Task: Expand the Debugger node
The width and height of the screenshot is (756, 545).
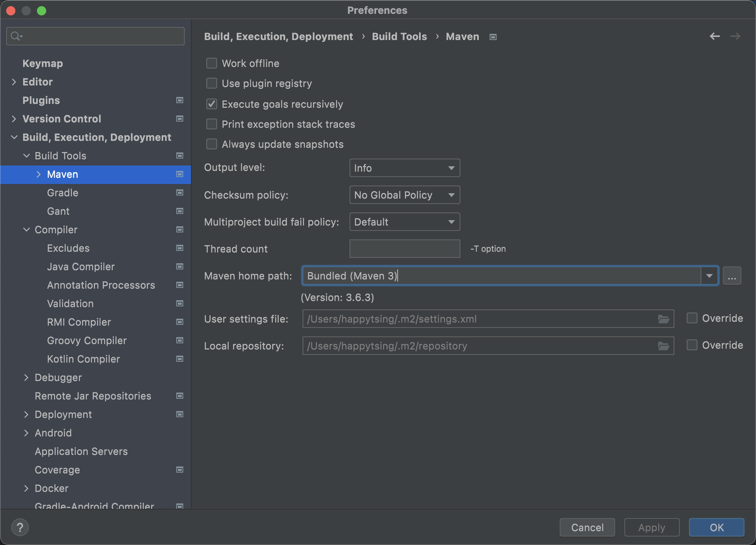Action: tap(27, 378)
